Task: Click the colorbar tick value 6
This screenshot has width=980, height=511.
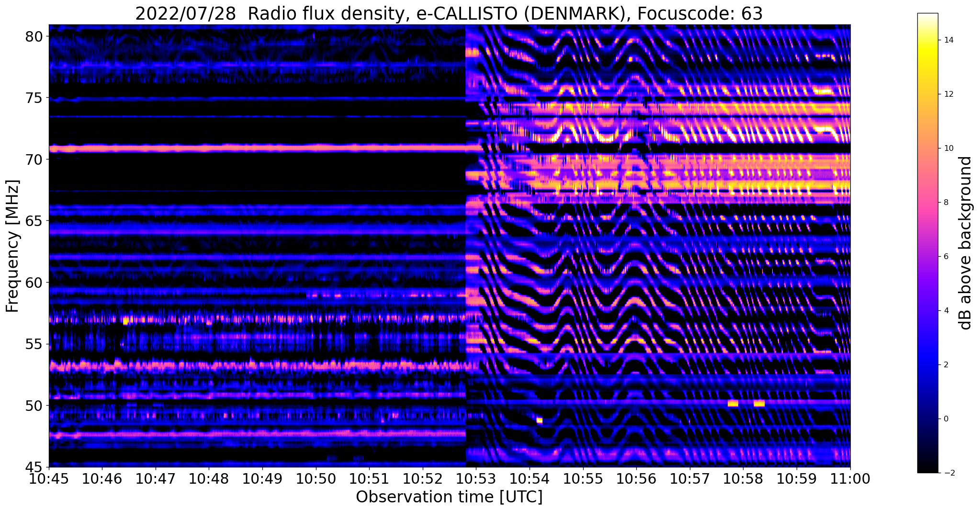Action: [946, 256]
